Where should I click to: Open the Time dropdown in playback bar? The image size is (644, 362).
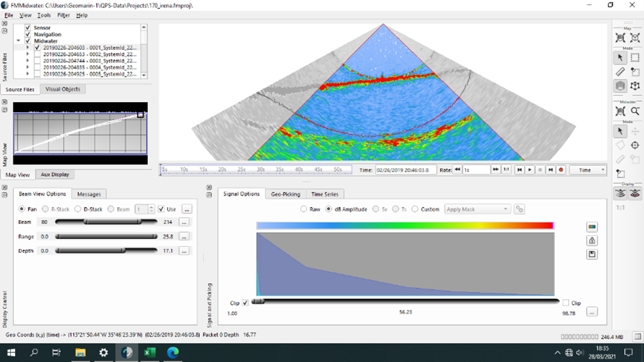click(588, 169)
